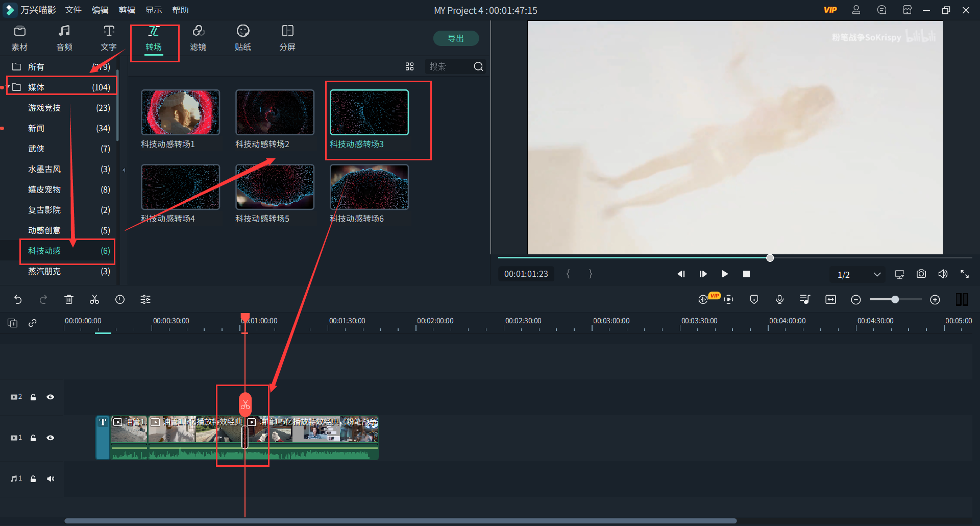The width and height of the screenshot is (980, 526).
Task: Start voiceover recording with microphone icon
Action: pos(779,300)
